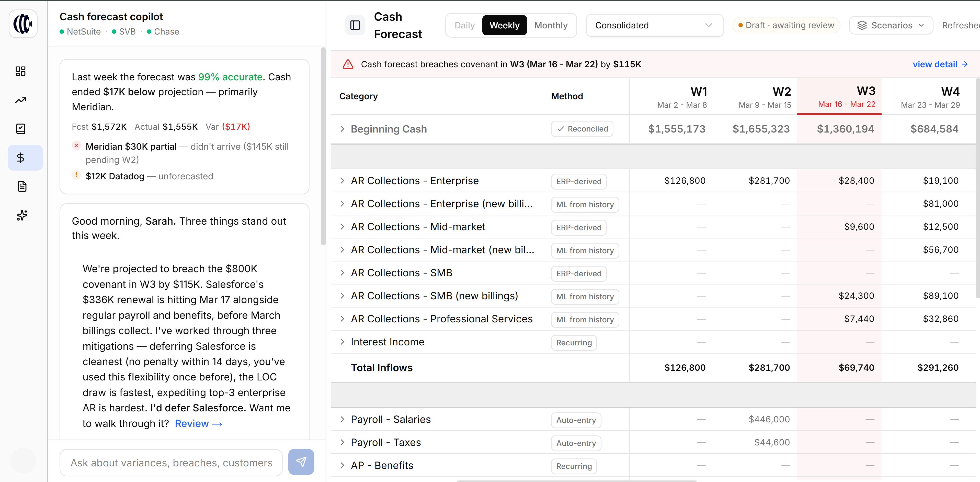Click ERP-derived badge on Enterprise row
The height and width of the screenshot is (482, 980).
coord(579,182)
